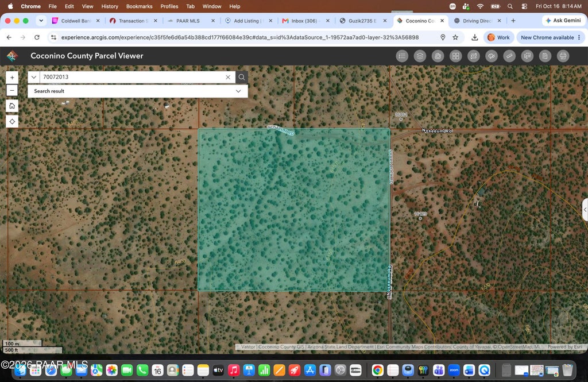Expand the right side panel arrow
This screenshot has height=382, width=588.
585,210
